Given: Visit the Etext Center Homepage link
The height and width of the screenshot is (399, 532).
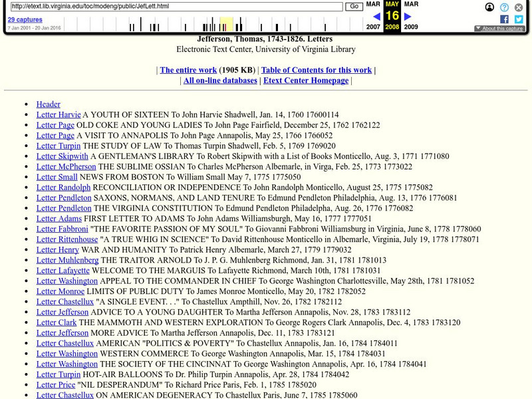Looking at the screenshot, I should tap(306, 80).
